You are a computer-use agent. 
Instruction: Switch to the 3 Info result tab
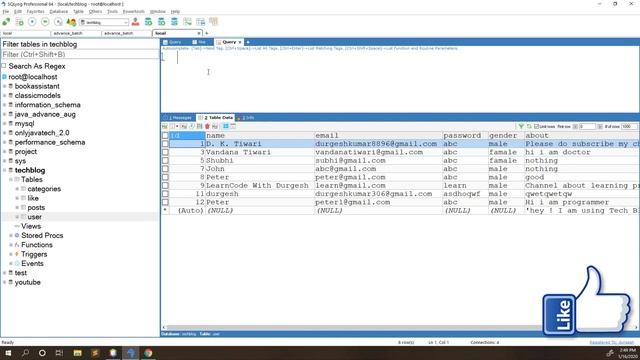(246, 118)
